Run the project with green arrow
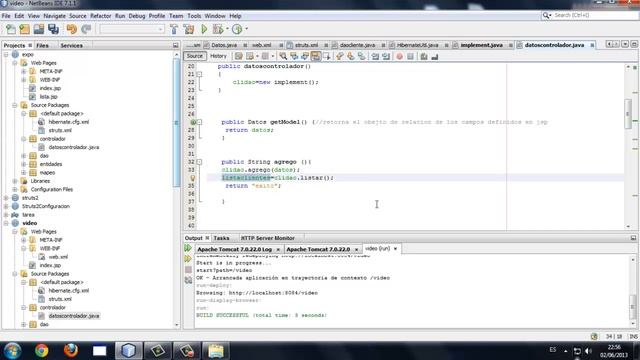 point(204,29)
